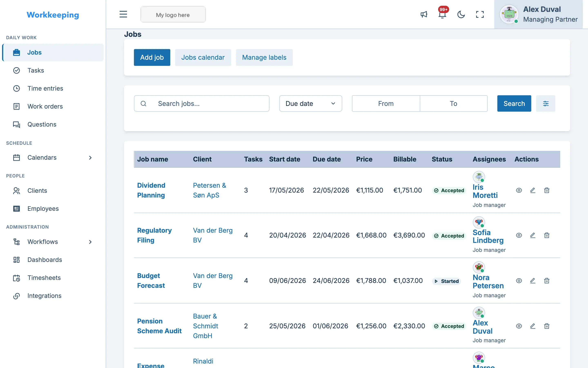
Task: Open the Due date dropdown
Action: pyautogui.click(x=311, y=103)
